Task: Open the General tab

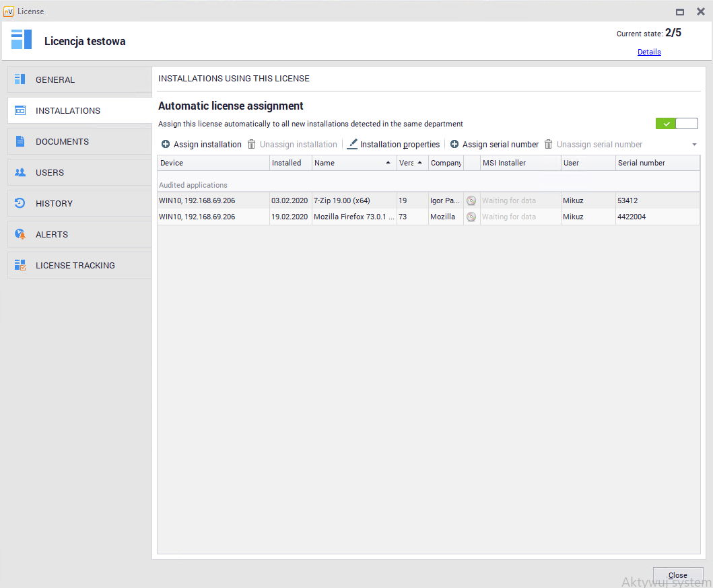Action: tap(55, 79)
